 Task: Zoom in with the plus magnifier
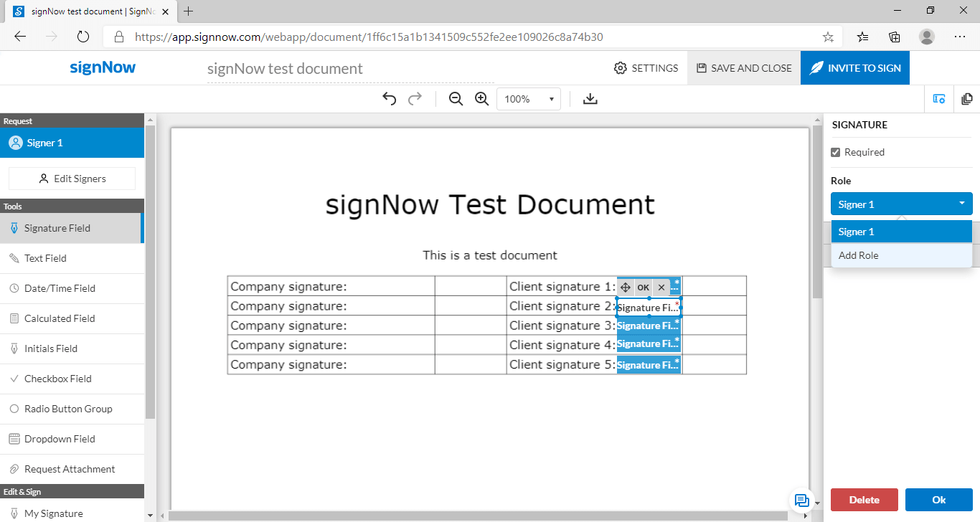(x=481, y=99)
